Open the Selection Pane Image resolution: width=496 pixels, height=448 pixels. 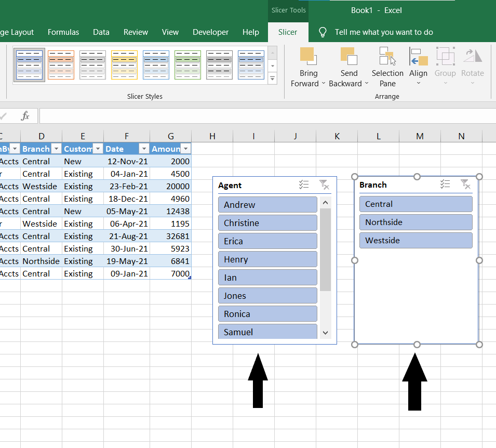[387, 56]
